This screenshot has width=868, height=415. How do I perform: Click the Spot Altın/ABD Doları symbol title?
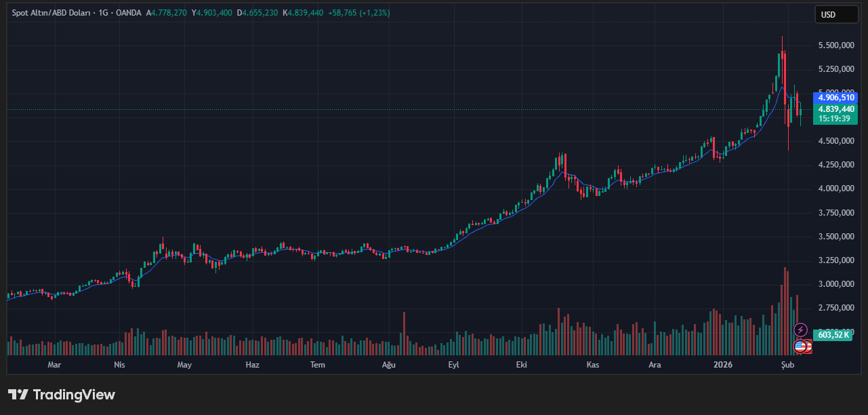point(54,13)
